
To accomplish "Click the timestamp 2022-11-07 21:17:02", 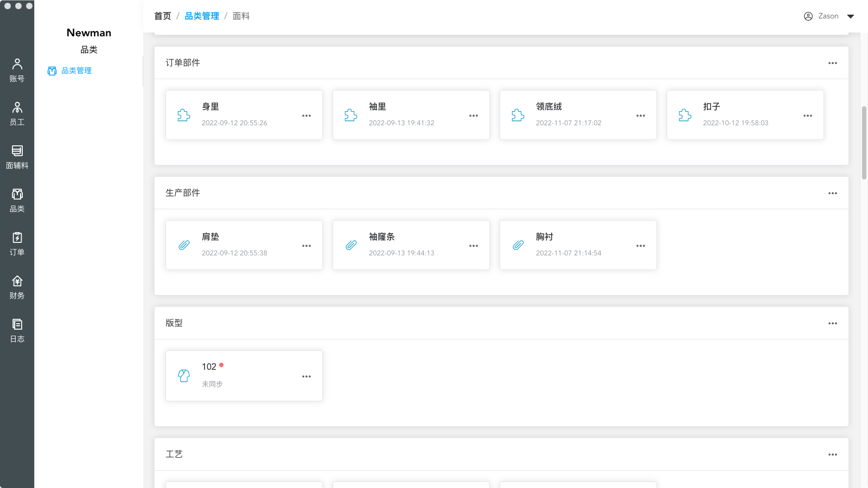I will pyautogui.click(x=569, y=123).
